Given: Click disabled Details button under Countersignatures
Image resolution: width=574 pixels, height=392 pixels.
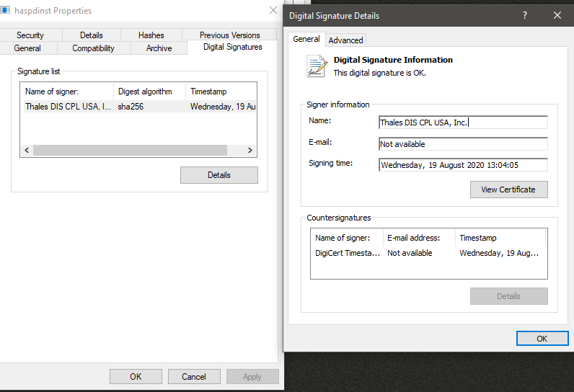Looking at the screenshot, I should pos(509,296).
